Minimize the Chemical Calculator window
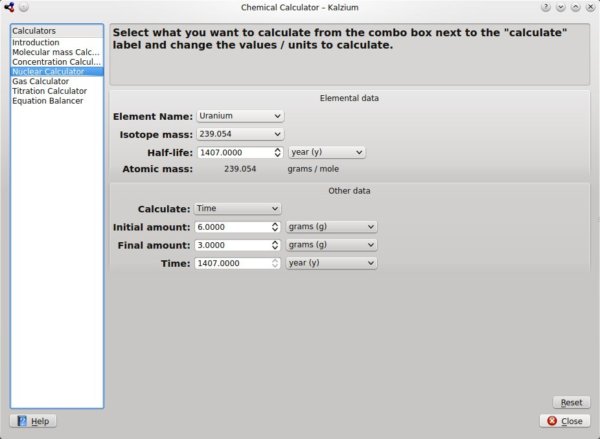The height and width of the screenshot is (439, 600). tap(561, 7)
